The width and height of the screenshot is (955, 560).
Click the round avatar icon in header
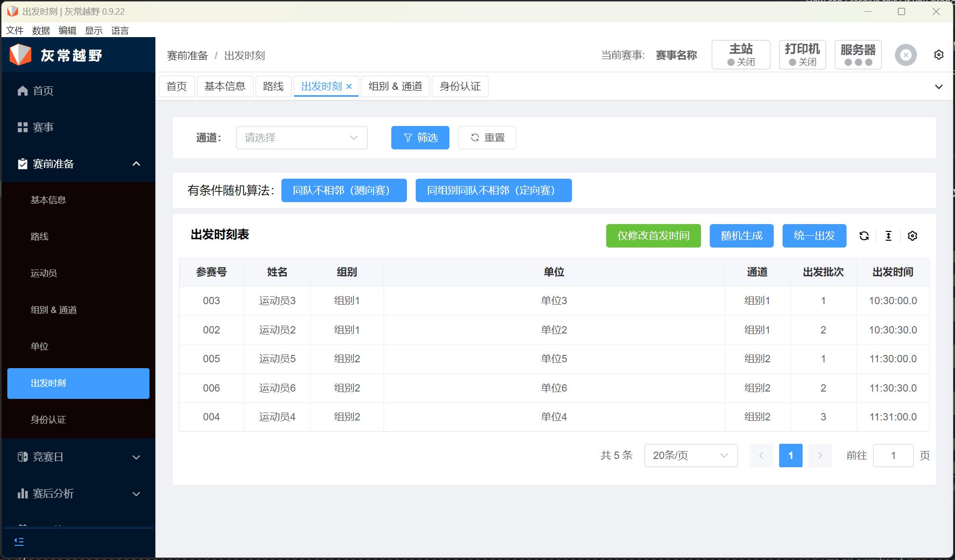tap(905, 55)
